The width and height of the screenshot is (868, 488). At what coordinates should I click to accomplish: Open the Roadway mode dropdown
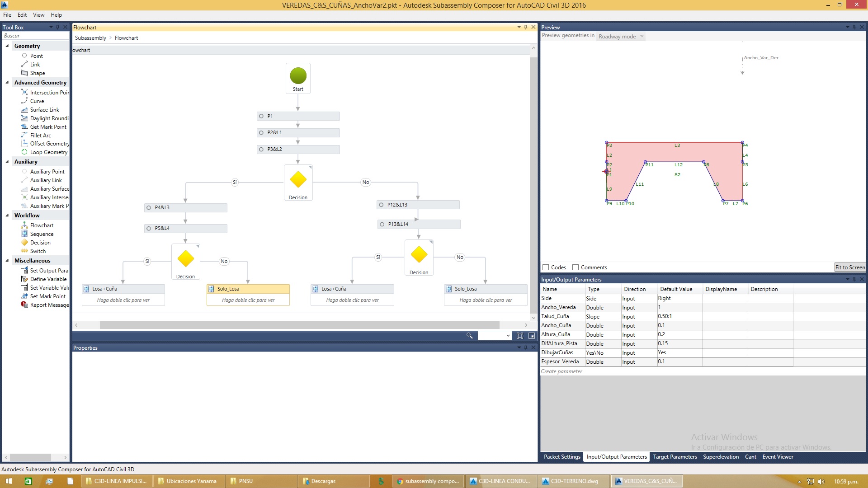(x=642, y=36)
